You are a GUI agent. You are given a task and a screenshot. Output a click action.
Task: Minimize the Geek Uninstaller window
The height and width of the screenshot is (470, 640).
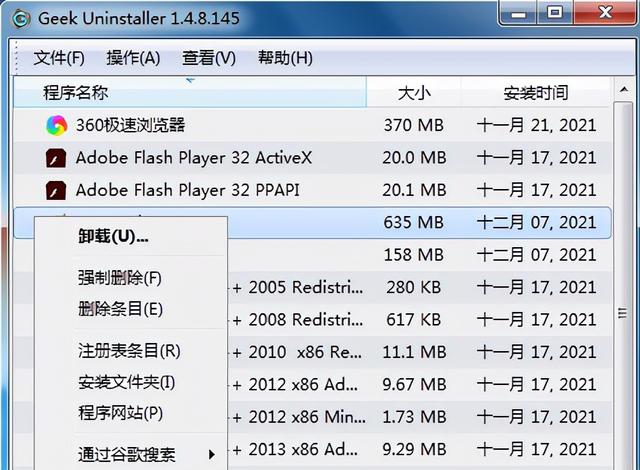pos(518,13)
